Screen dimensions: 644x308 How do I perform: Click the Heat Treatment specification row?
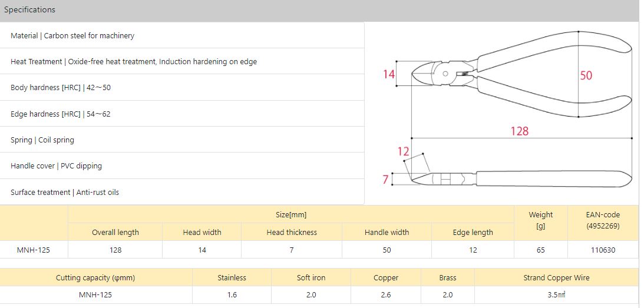(134, 62)
